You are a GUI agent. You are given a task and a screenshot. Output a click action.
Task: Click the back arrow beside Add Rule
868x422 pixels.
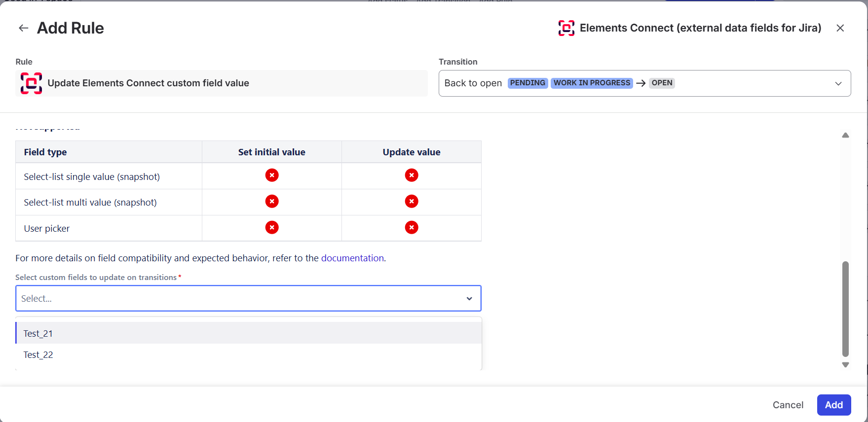pos(24,28)
